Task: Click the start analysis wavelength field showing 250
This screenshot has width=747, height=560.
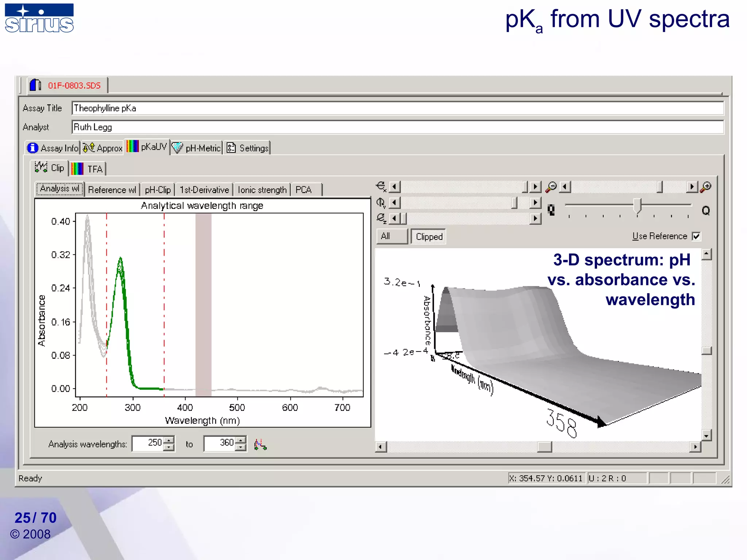Action: click(x=147, y=444)
